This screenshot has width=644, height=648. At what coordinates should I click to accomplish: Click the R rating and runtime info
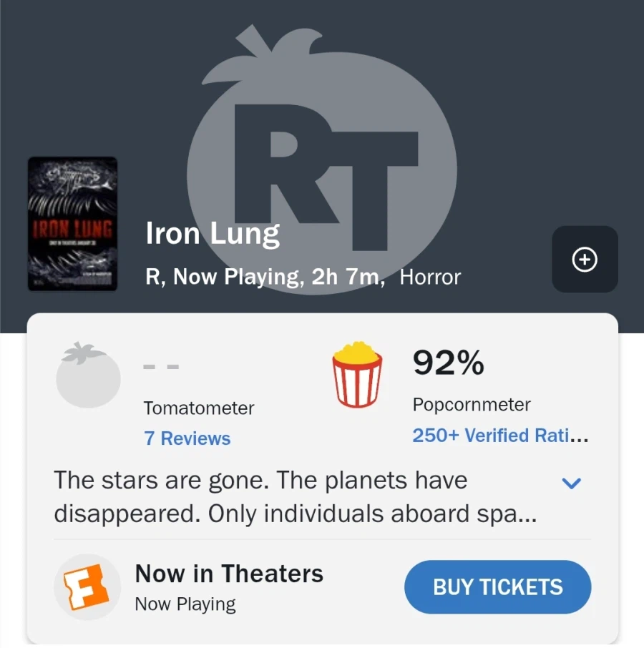(x=265, y=277)
